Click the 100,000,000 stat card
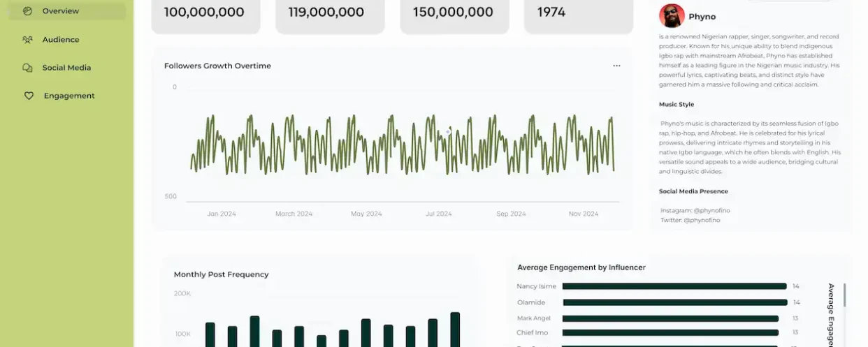The width and height of the screenshot is (868, 347). click(205, 15)
